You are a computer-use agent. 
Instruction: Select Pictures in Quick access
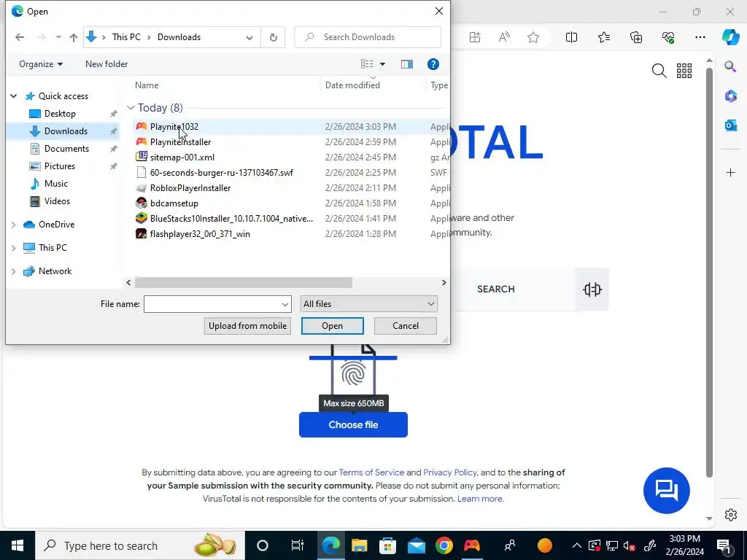(60, 166)
